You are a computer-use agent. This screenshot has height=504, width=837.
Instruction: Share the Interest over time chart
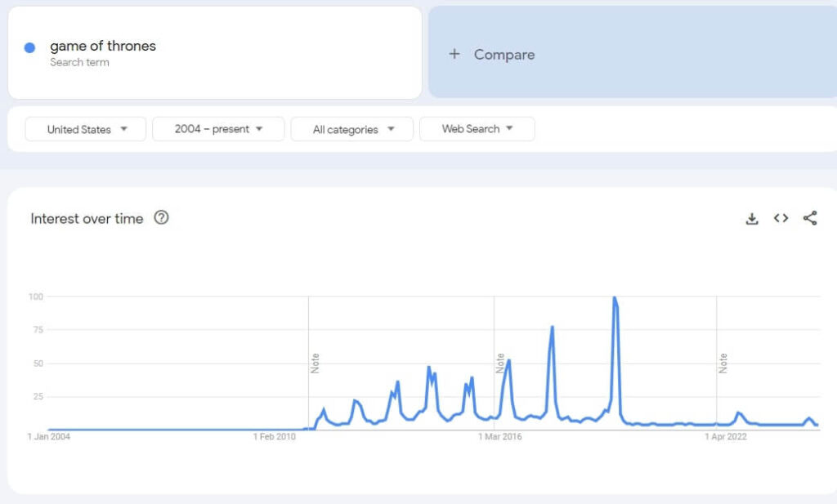tap(810, 217)
